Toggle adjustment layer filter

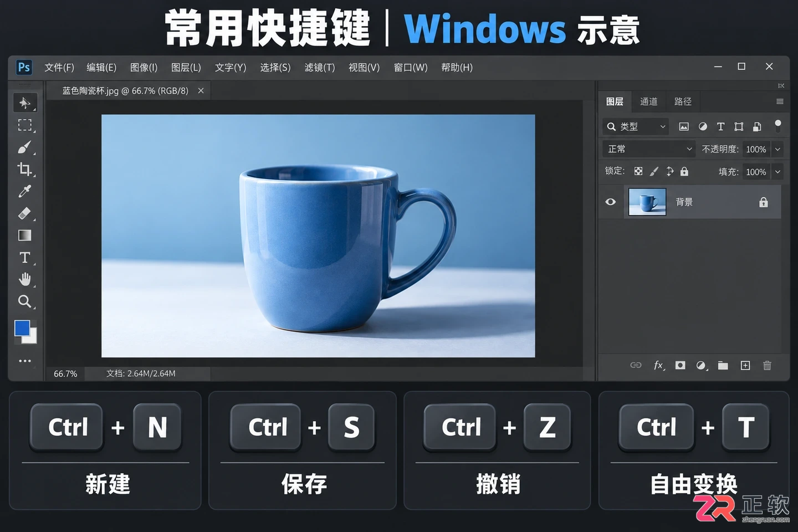click(x=703, y=126)
